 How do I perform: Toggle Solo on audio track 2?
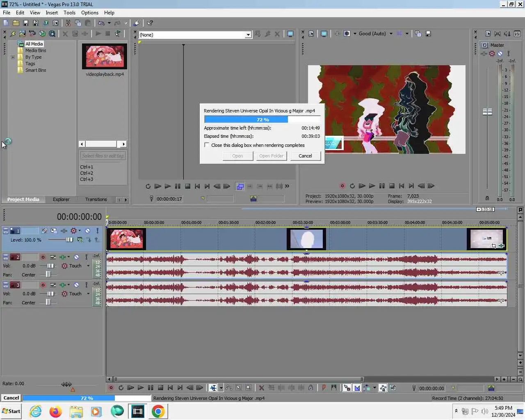click(86, 257)
